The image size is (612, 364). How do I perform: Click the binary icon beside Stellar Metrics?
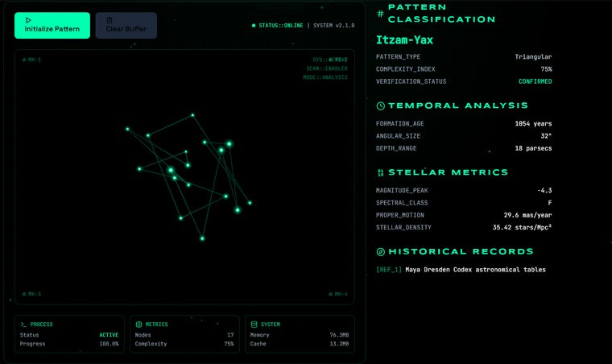pos(381,172)
